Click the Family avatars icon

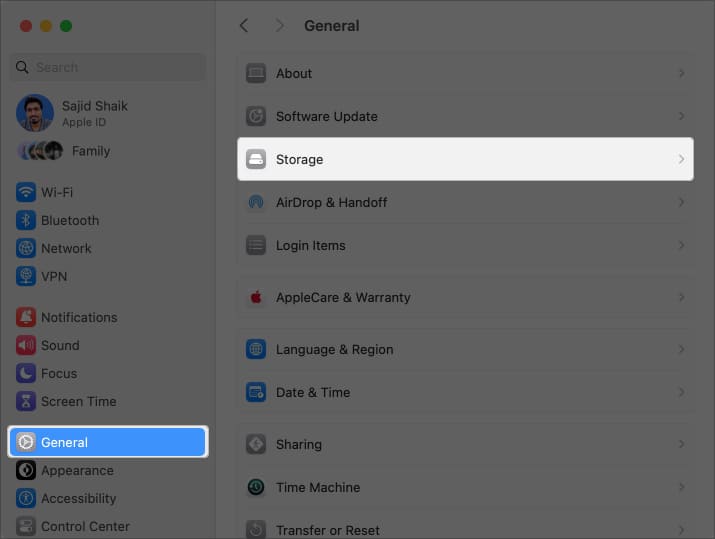40,150
